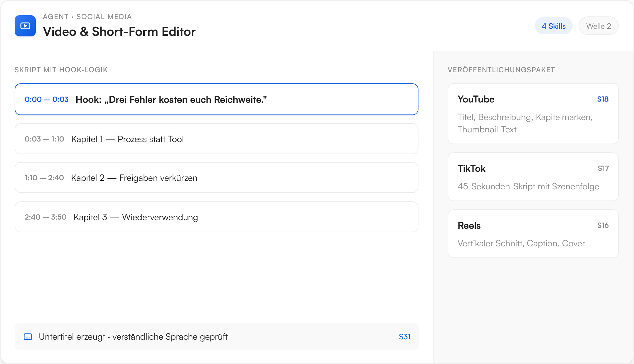Click the Untertitel erzeugt status text
The height and width of the screenshot is (364, 634).
72,337
